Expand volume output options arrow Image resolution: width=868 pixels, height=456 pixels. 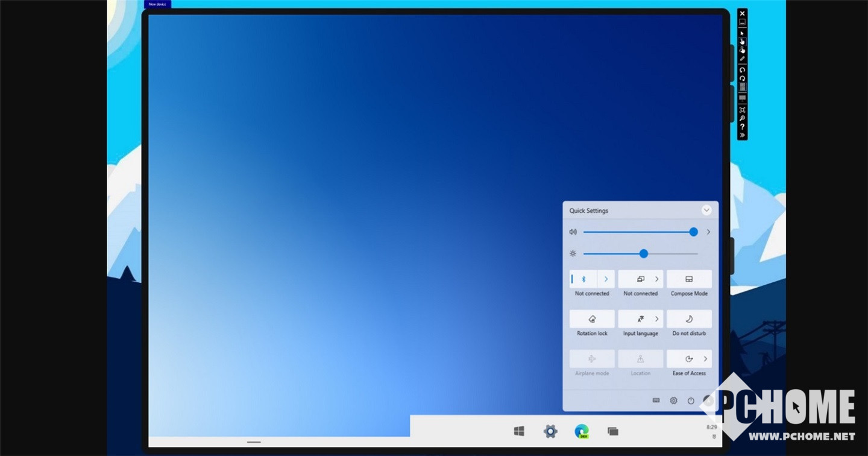point(708,232)
